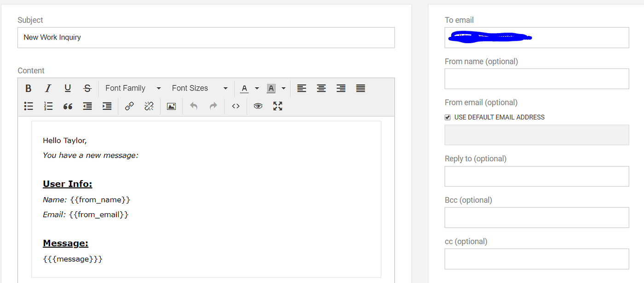Screen dimensions: 644x283
Task: Remove a link with the unlink icon
Action: click(x=149, y=106)
